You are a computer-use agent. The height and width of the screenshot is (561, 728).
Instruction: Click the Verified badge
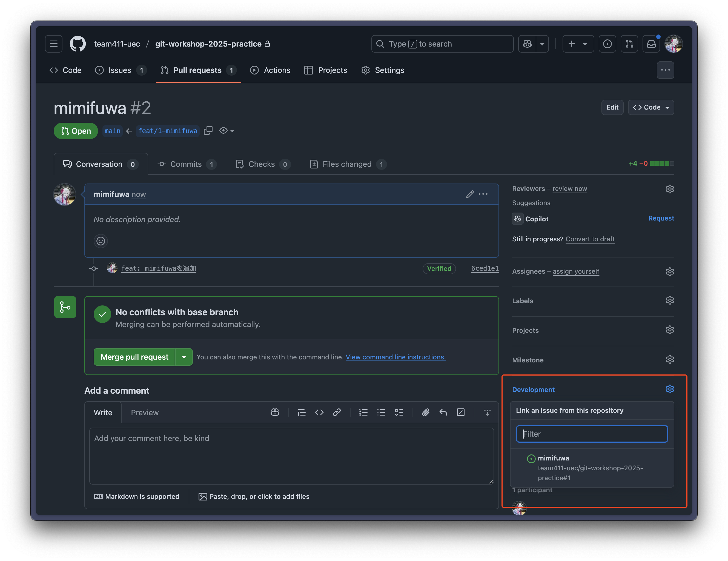click(439, 269)
